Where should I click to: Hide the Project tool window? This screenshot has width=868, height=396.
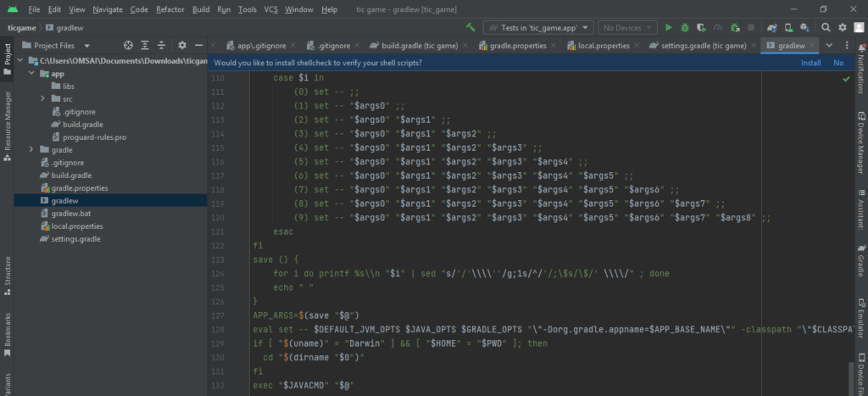click(198, 45)
